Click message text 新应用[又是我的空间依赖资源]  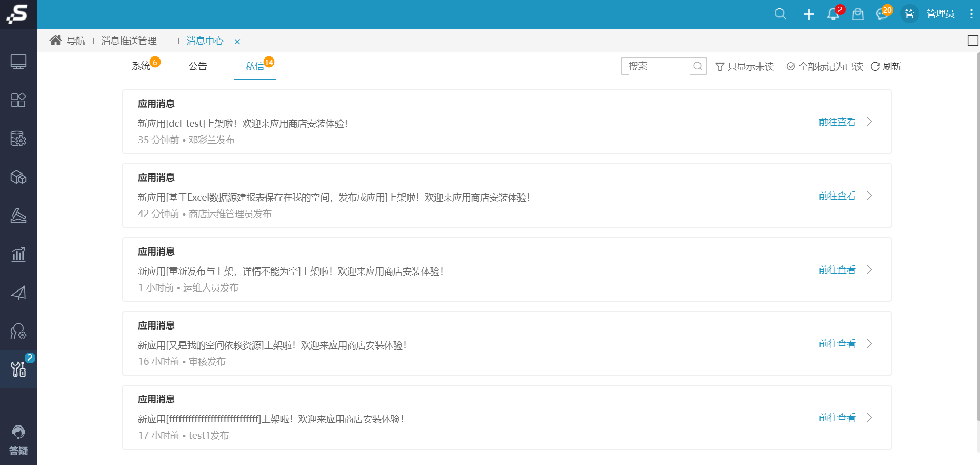272,345
